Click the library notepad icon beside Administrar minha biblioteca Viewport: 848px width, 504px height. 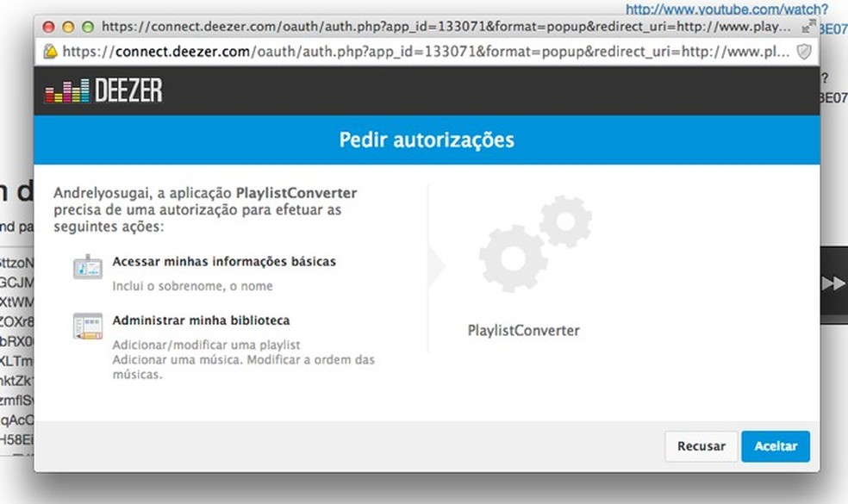pos(86,326)
